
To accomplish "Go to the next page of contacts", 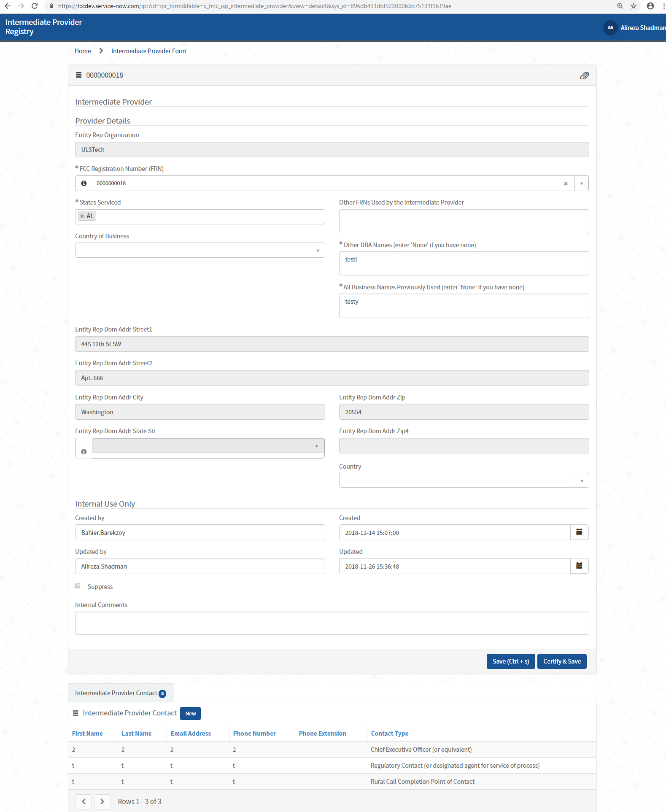I will (102, 801).
